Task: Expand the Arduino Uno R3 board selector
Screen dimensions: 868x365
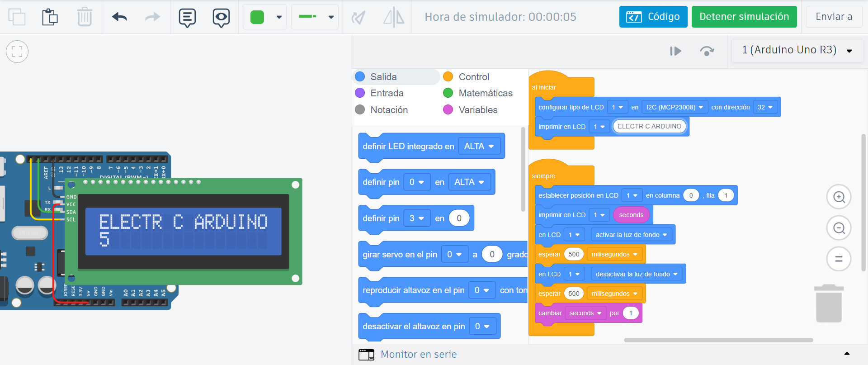Action: [x=797, y=50]
